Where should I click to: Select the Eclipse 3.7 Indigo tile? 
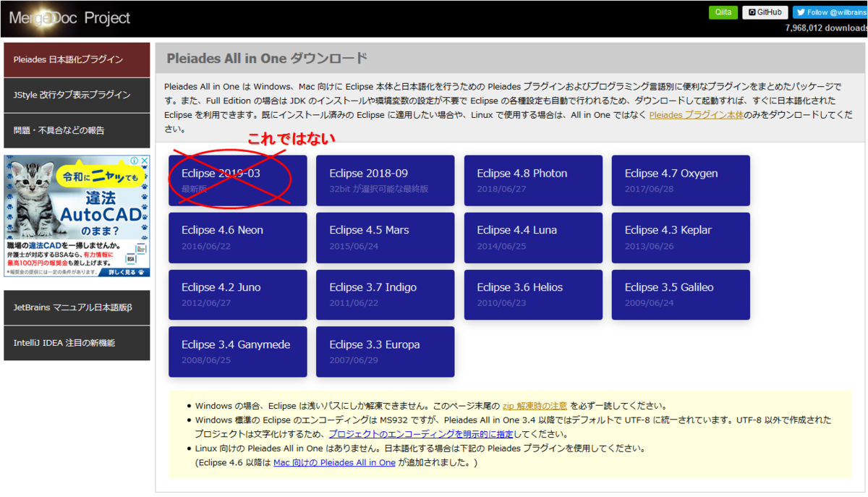click(x=386, y=294)
